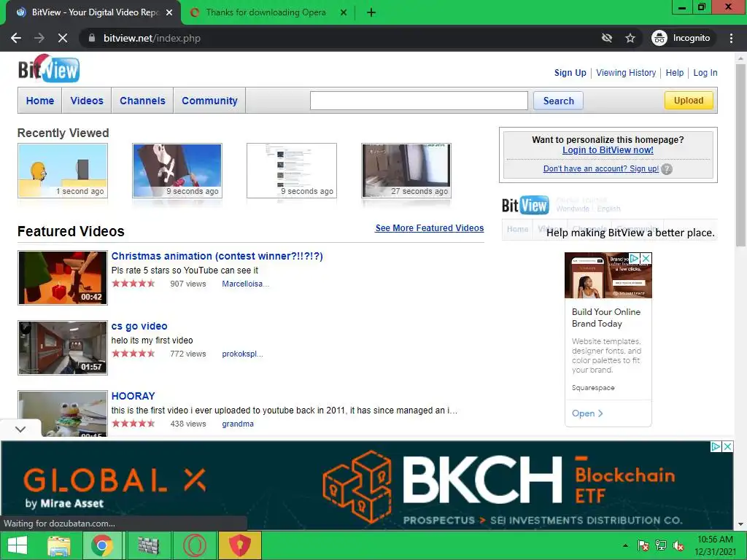Visit uploader Marcelloisa channel
Screen dimensions: 747x560
click(245, 284)
